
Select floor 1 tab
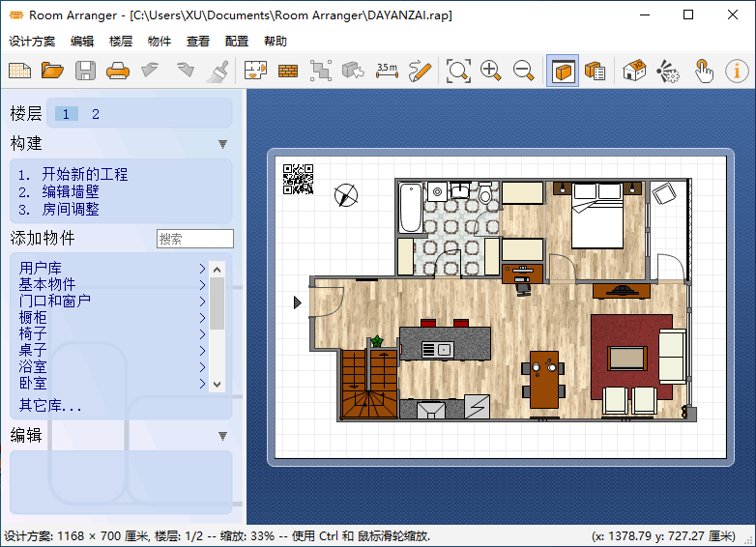[67, 114]
